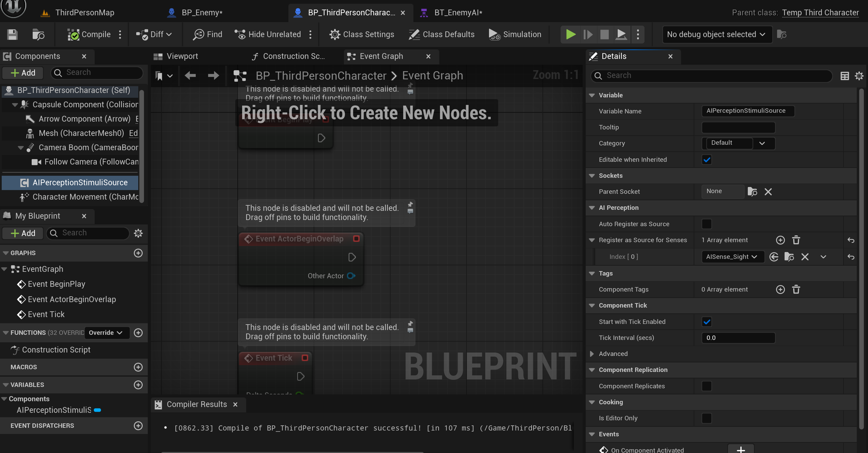The image size is (868, 453).
Task: Open the Construction Script tab
Action: [288, 56]
